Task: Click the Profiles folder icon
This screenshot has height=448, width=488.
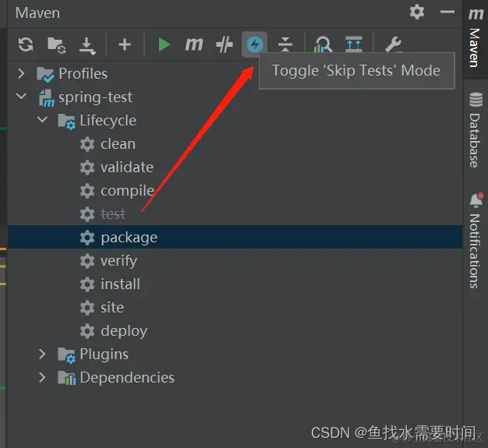Action: coord(45,74)
